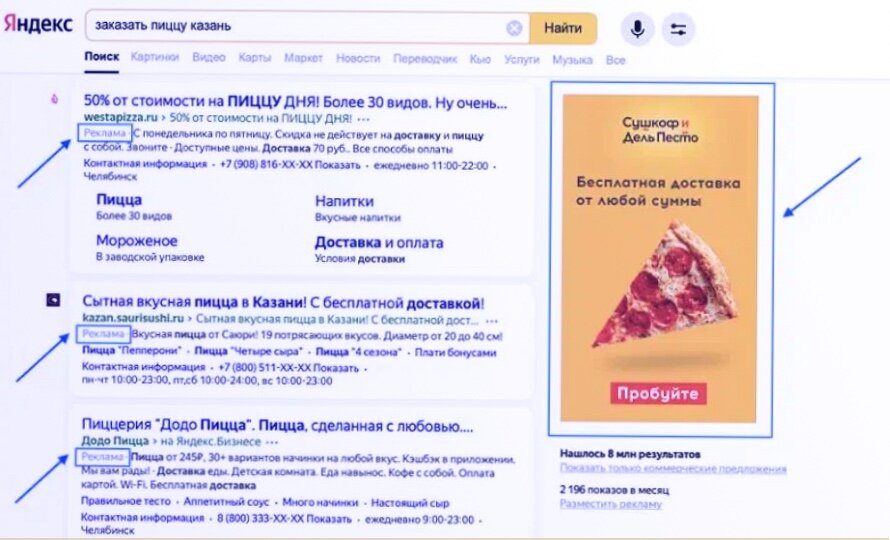
Task: Open the Маркет tab
Action: (303, 58)
